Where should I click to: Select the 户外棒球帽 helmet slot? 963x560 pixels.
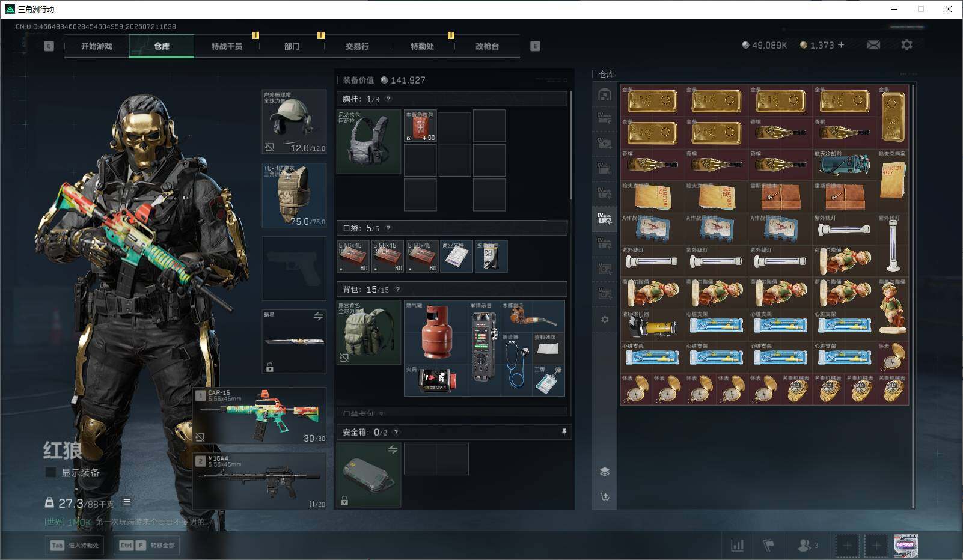pos(294,122)
